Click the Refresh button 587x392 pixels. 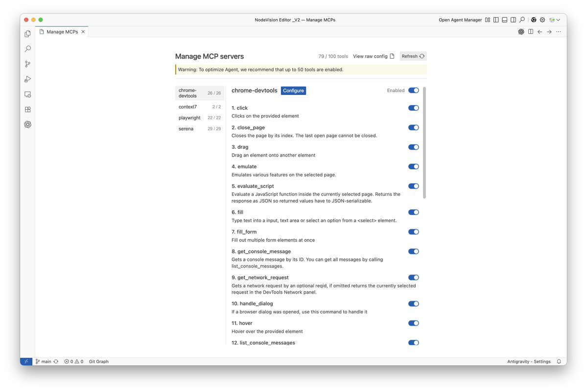coord(413,56)
